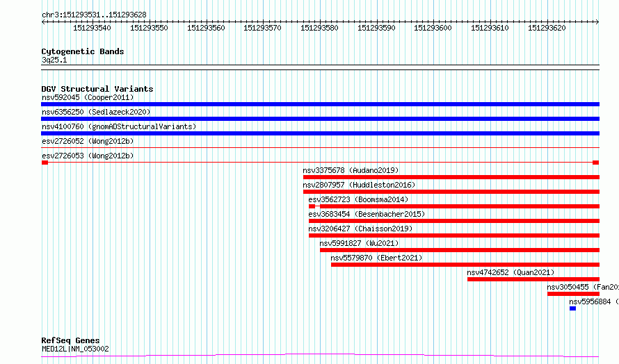The width and height of the screenshot is (619, 364).
Task: Click the nsv592045 (Cooper2011) label
Action: click(x=88, y=97)
